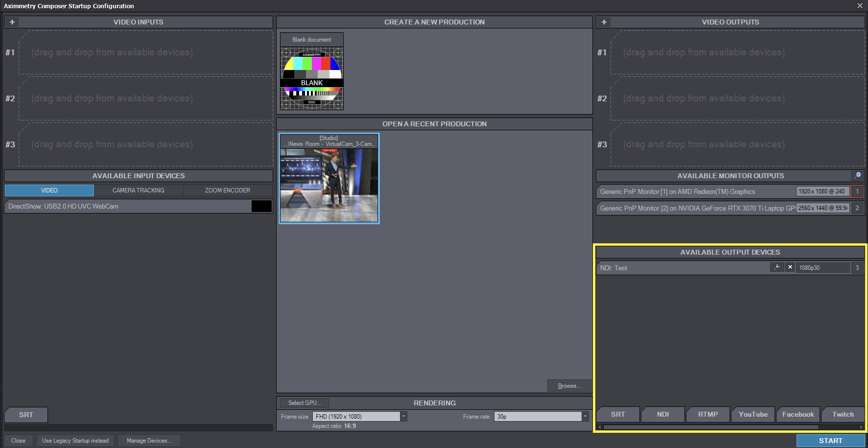Viewport: 868px width, 448px height.
Task: Click the Select GPU button
Action: click(x=304, y=403)
